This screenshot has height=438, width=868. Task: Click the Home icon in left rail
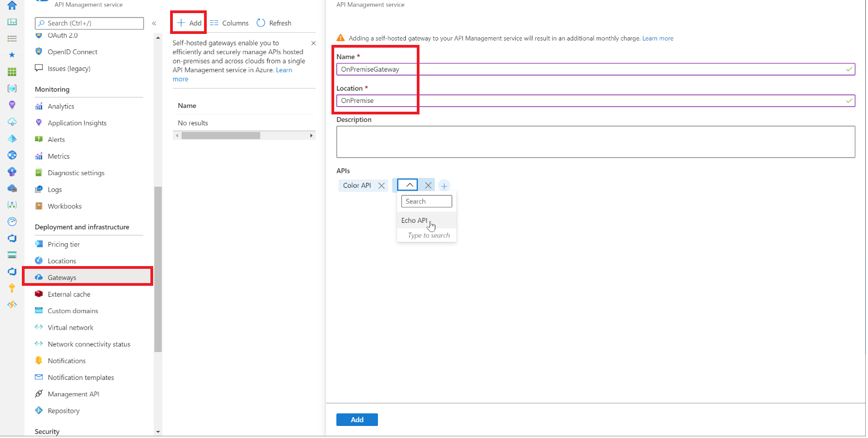click(11, 5)
